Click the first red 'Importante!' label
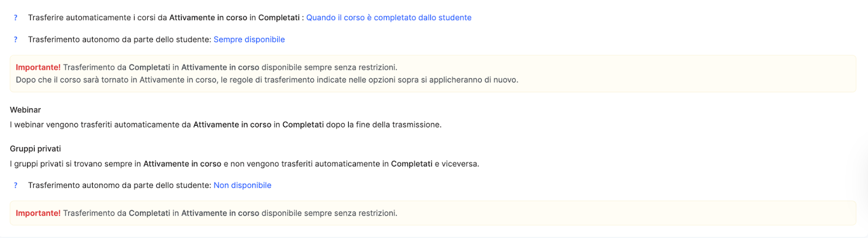This screenshot has width=868, height=238. coord(38,68)
